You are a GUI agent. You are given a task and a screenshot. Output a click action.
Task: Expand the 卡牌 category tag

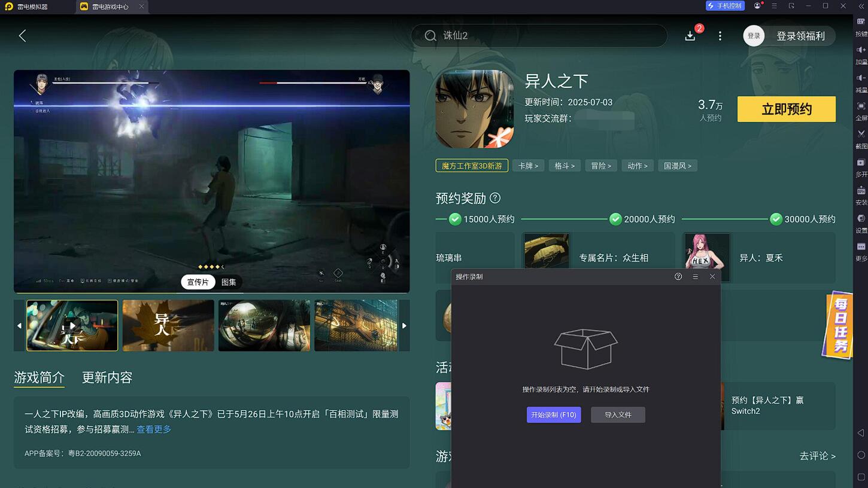pos(528,166)
